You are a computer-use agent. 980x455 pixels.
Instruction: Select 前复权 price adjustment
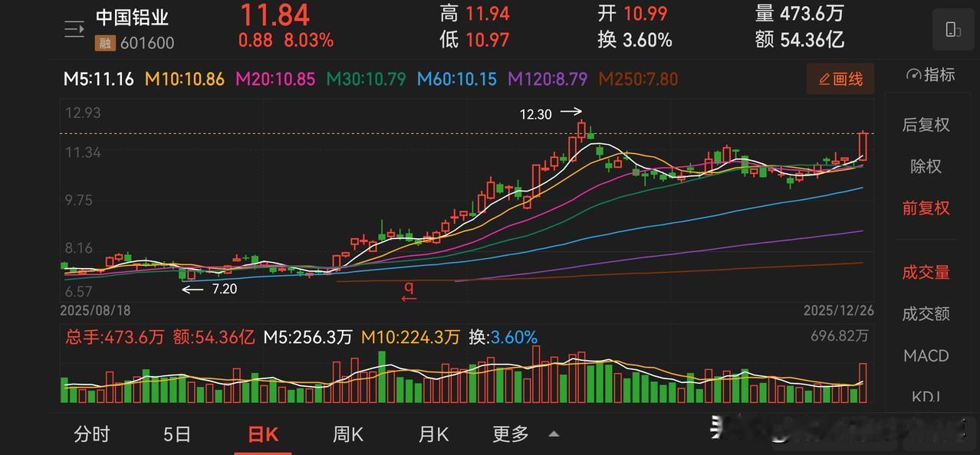coord(926,208)
